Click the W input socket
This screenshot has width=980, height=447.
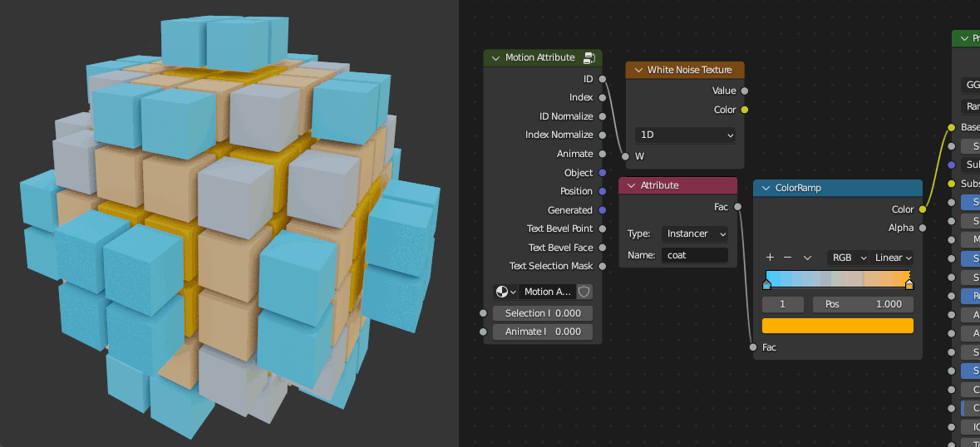[x=626, y=156]
